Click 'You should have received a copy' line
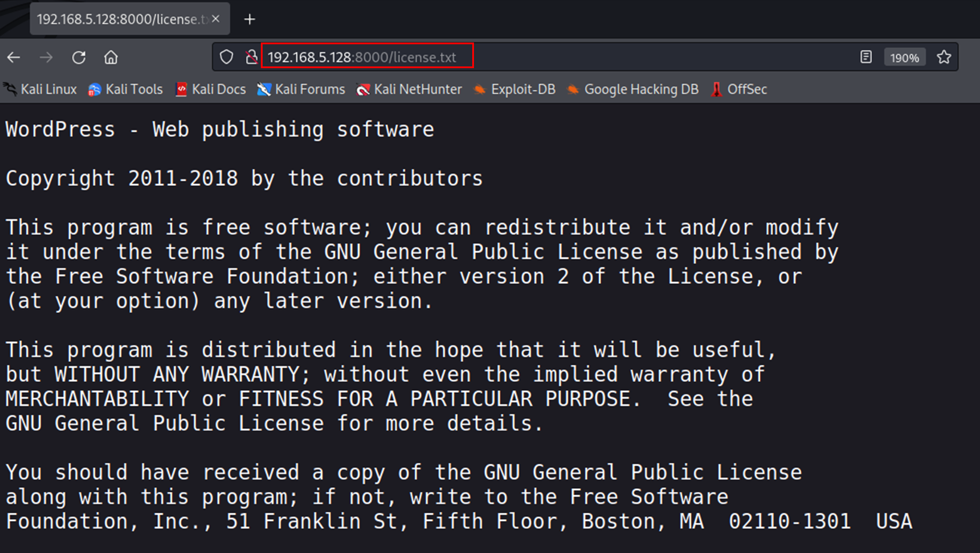 tap(404, 472)
